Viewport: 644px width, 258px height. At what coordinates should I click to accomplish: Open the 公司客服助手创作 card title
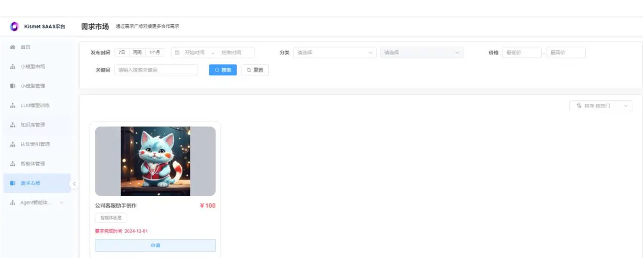[x=116, y=206]
